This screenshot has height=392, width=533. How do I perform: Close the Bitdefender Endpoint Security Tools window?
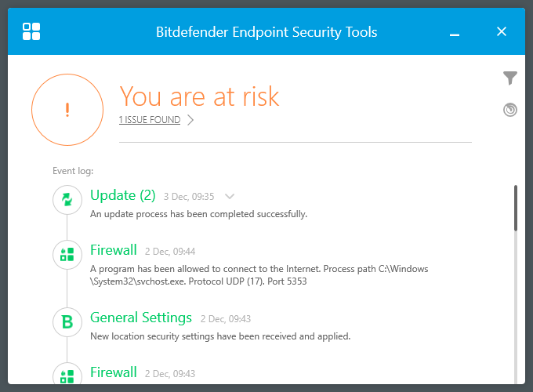coord(502,32)
